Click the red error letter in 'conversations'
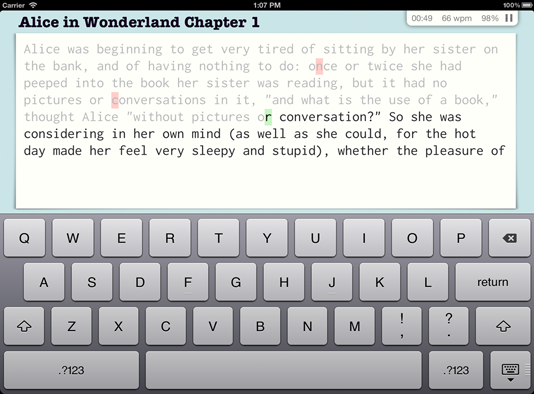 pos(115,100)
